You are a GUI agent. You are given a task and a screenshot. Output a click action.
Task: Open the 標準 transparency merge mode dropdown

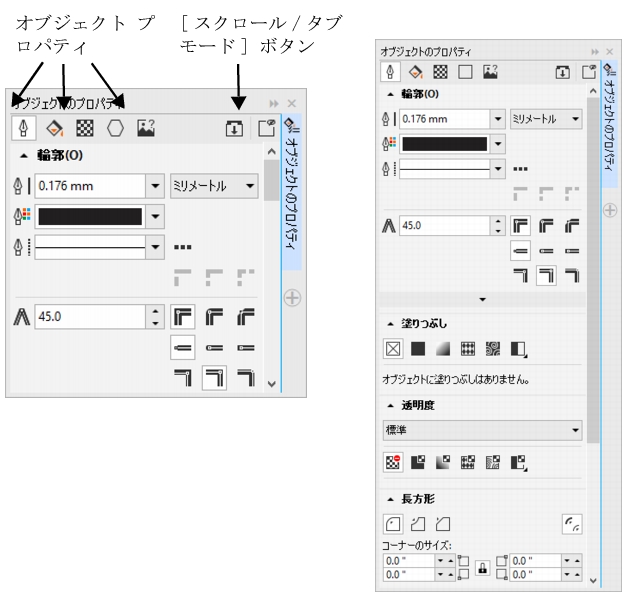(x=482, y=429)
